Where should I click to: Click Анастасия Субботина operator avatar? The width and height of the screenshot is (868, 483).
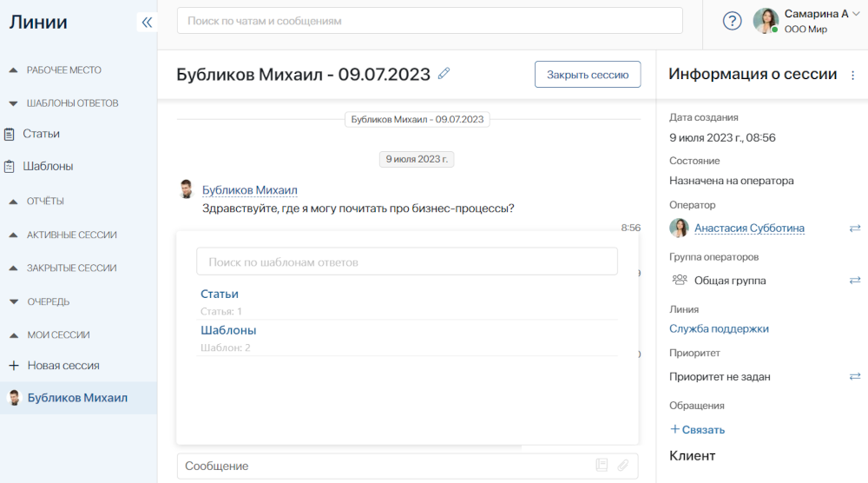coord(680,228)
